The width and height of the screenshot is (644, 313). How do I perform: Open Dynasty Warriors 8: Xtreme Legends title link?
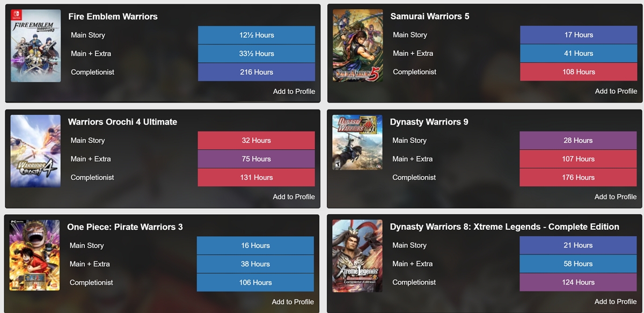pyautogui.click(x=504, y=227)
